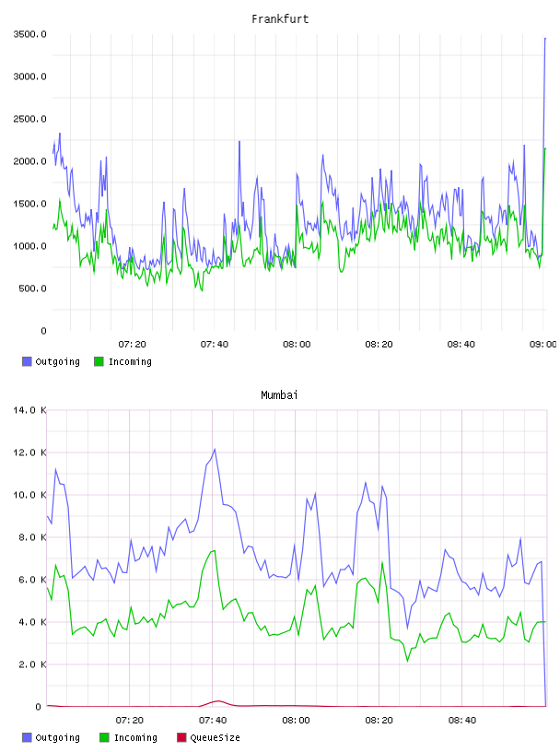Image resolution: width=560 pixels, height=752 pixels.
Task: Click the green Incoming swatch in Mumbai legend
Action: click(104, 737)
